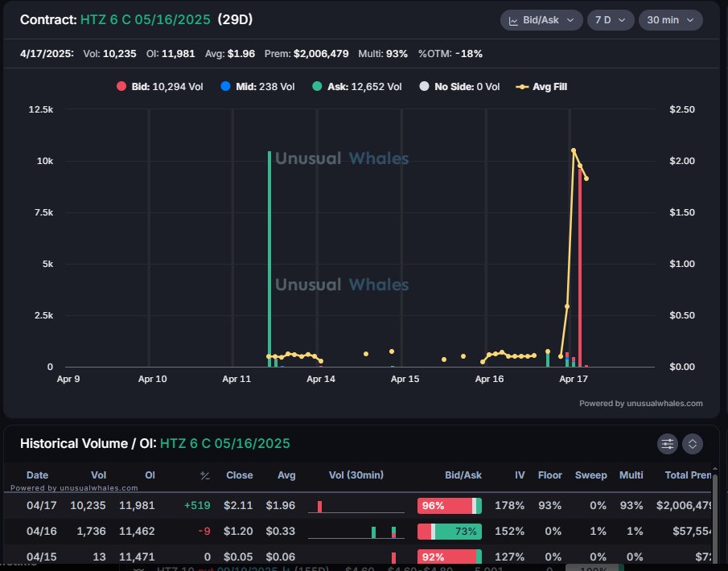Viewport: 728px width, 571px height.
Task: Open the 7 D range dropdown
Action: tap(611, 20)
